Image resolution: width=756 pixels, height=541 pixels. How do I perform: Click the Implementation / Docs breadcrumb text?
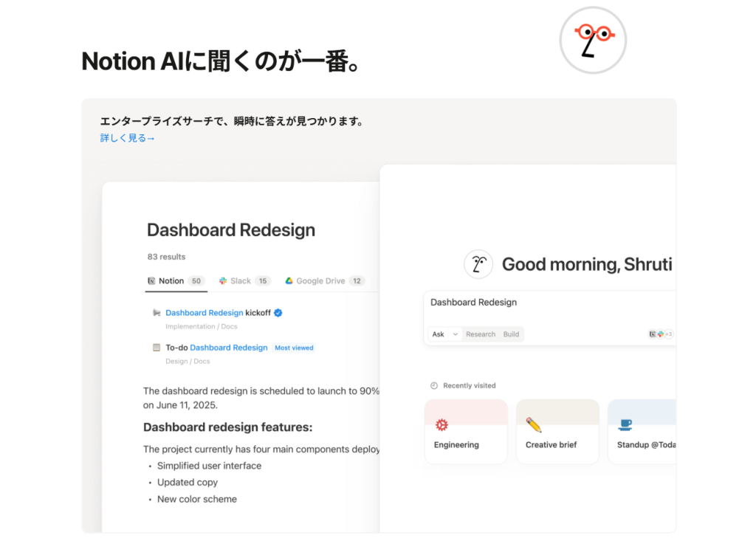pyautogui.click(x=201, y=326)
